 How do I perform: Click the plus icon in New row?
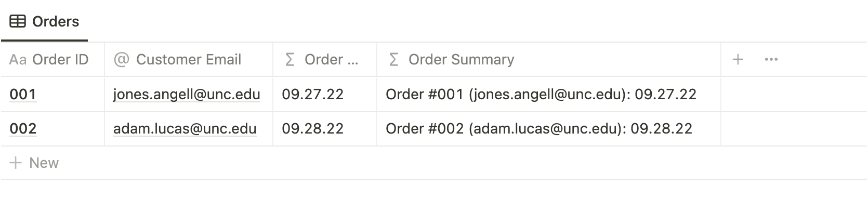[16, 163]
